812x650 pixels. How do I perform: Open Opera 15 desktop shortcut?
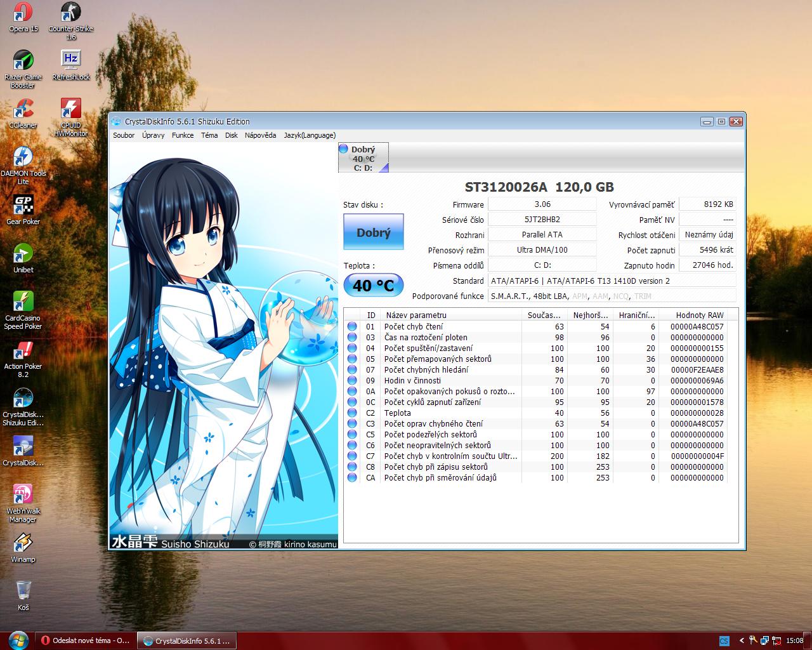pyautogui.click(x=23, y=14)
